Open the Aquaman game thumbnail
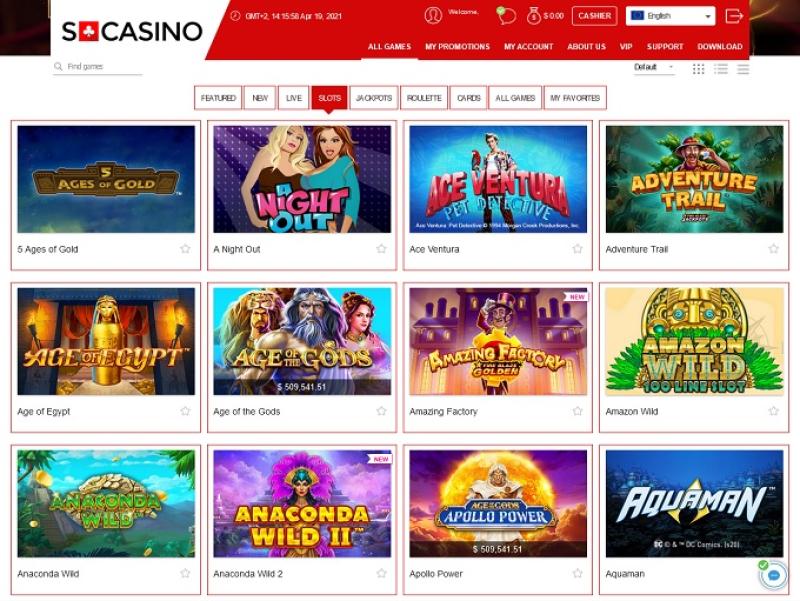The height and width of the screenshot is (601, 800). 694,503
